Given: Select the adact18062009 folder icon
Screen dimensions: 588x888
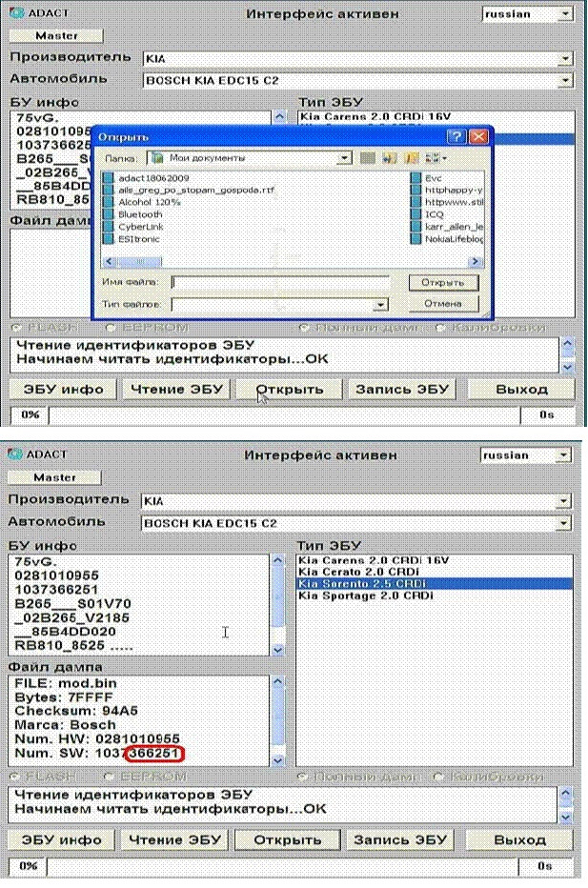Looking at the screenshot, I should pos(109,178).
